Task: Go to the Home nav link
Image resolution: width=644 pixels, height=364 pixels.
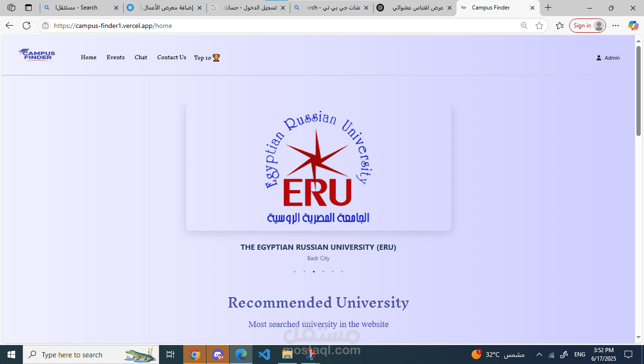Action: coord(89,57)
